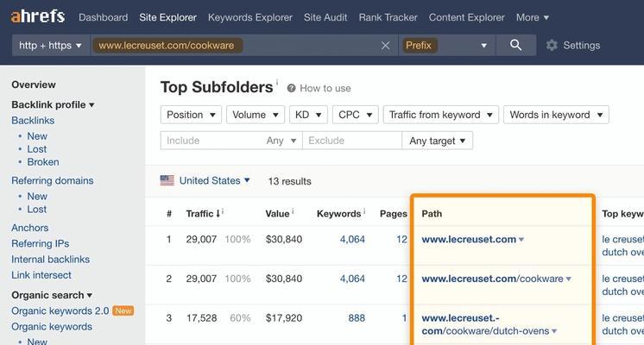The width and height of the screenshot is (644, 345).
Task: Open Words in keyword filter
Action: click(556, 115)
